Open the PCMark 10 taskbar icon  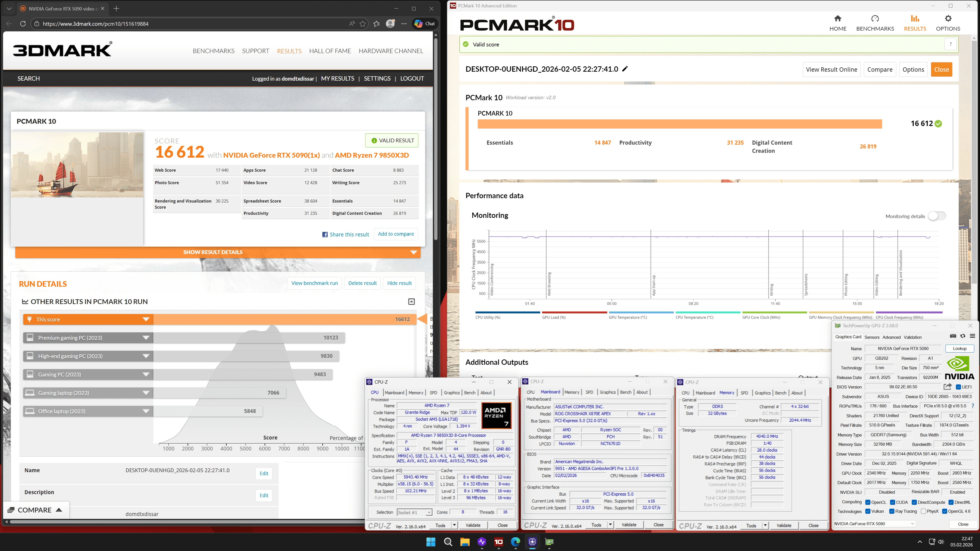(x=498, y=542)
